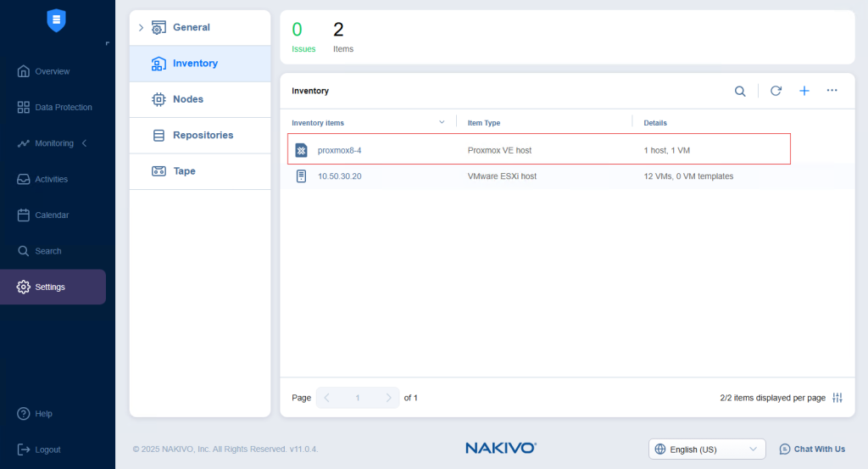Open the Help menu
868x469 pixels.
click(44, 414)
